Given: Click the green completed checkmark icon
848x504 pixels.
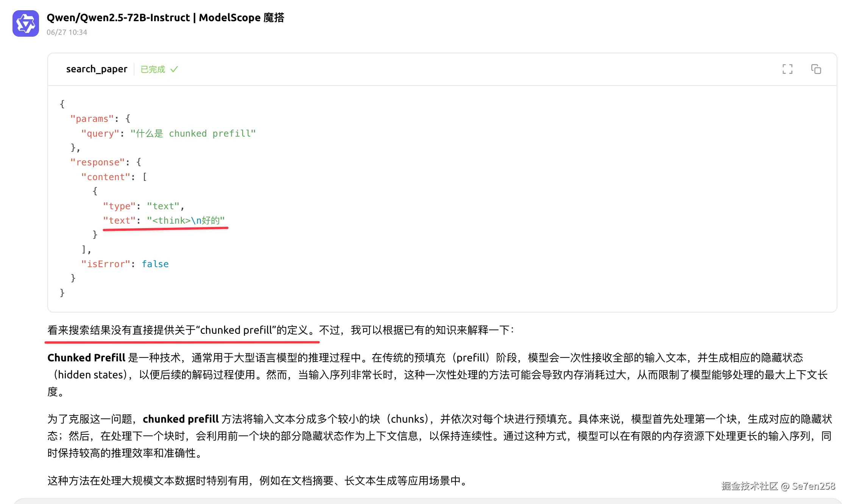Looking at the screenshot, I should [174, 69].
